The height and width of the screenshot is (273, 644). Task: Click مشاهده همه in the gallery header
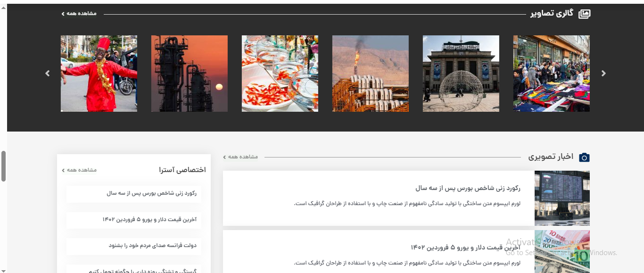(x=79, y=14)
